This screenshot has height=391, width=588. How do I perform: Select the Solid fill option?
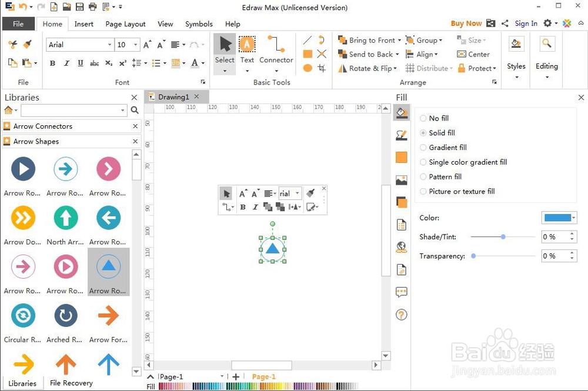pyautogui.click(x=437, y=133)
